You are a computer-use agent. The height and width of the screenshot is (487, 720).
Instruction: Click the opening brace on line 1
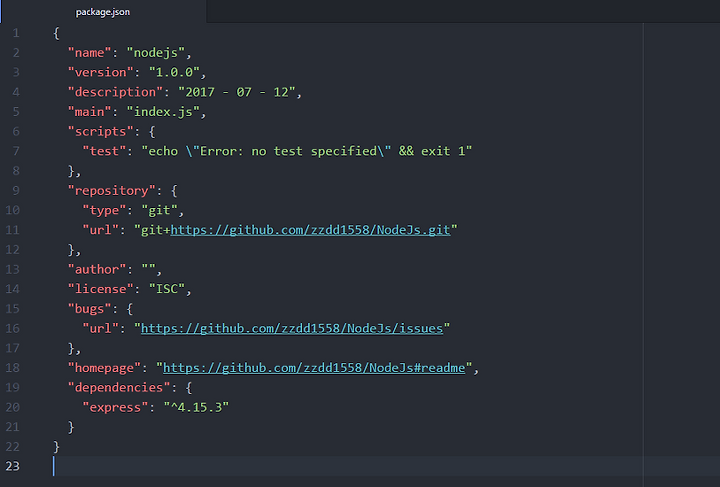click(x=56, y=33)
